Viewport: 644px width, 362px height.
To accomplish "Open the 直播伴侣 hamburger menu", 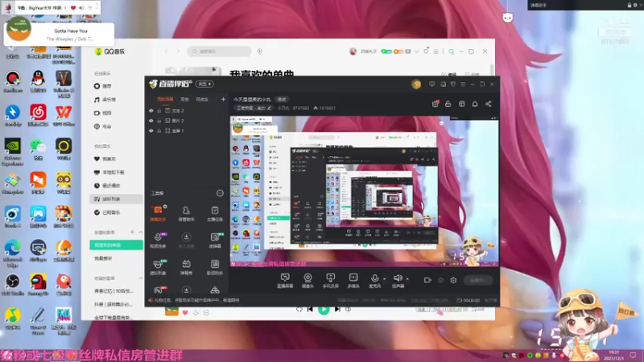I will tap(463, 84).
